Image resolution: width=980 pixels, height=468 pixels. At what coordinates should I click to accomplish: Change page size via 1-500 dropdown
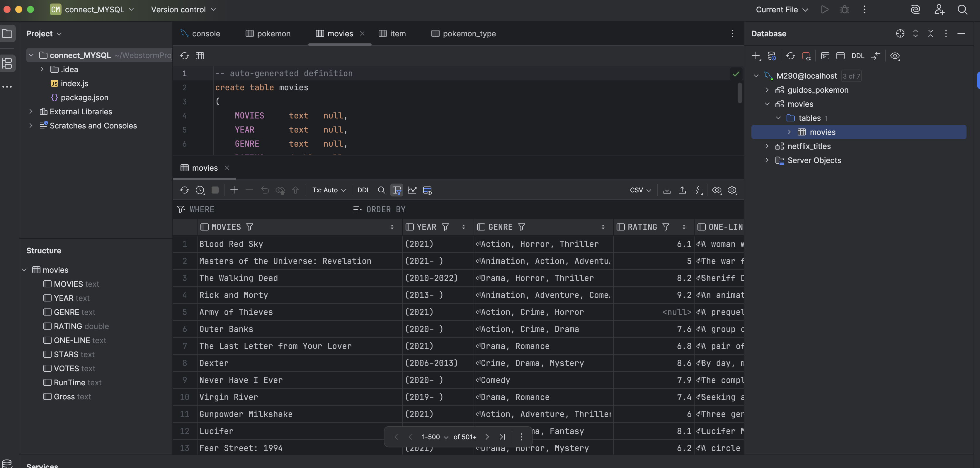click(435, 437)
